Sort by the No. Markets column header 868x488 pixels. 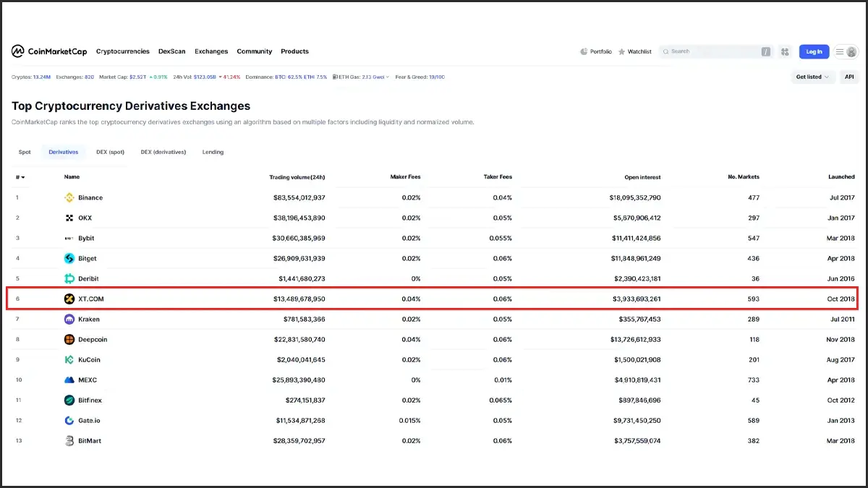[744, 177]
